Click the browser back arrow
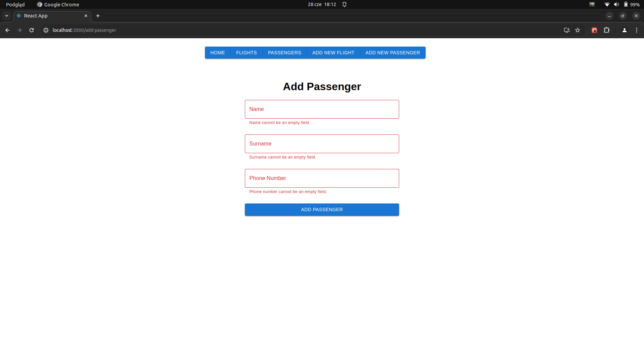The width and height of the screenshot is (644, 362). point(7,30)
